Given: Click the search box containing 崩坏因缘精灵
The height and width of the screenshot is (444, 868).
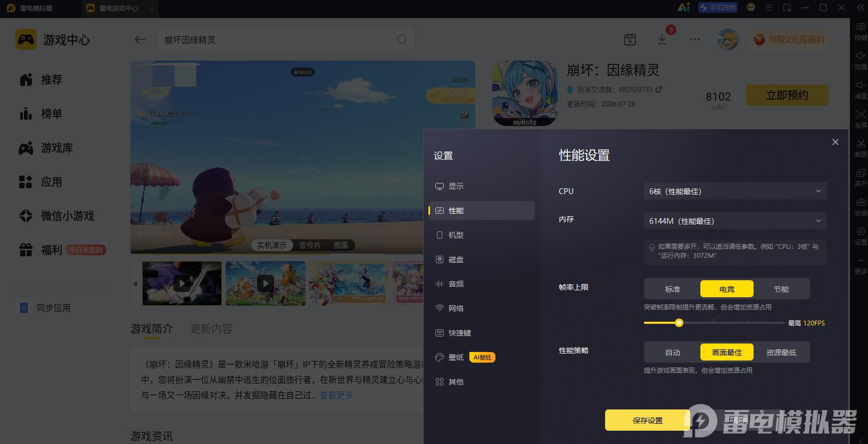Looking at the screenshot, I should pyautogui.click(x=285, y=40).
